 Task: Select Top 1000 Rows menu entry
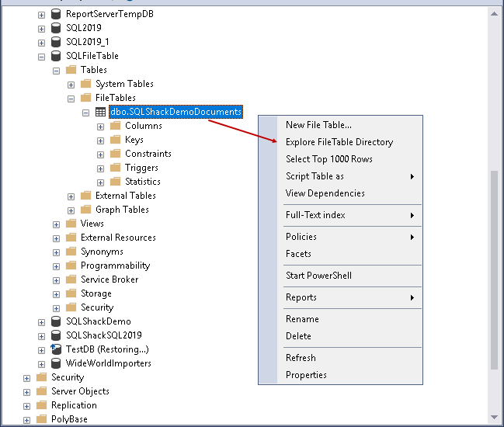329,159
